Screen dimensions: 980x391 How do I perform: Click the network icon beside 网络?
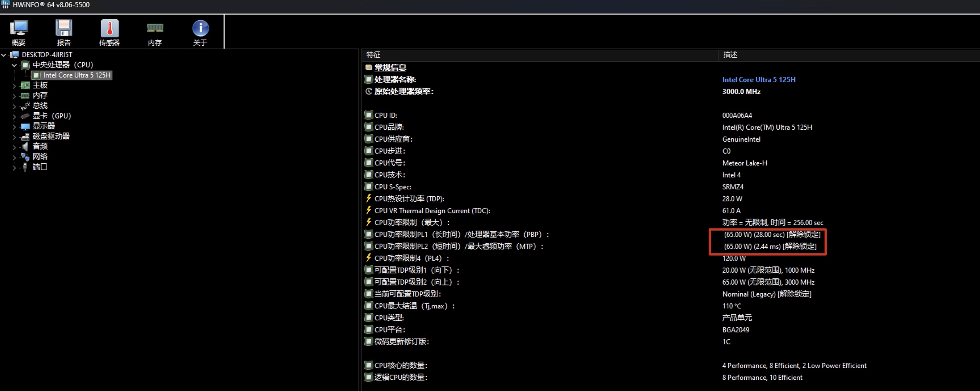pos(25,157)
